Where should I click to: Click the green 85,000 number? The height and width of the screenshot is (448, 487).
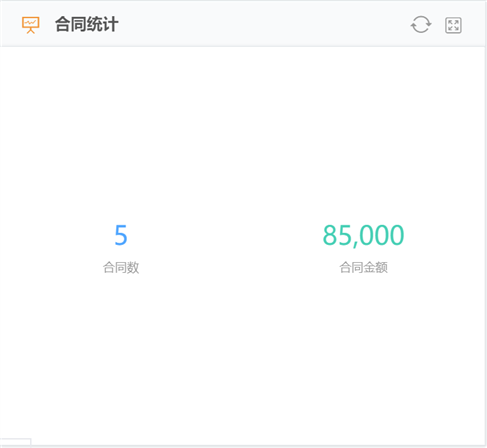pos(363,235)
